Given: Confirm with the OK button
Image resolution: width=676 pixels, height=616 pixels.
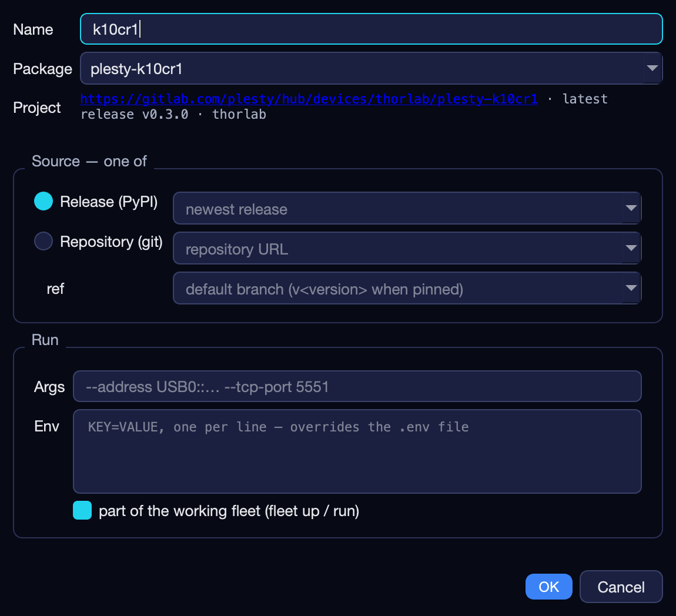Looking at the screenshot, I should click(549, 587).
